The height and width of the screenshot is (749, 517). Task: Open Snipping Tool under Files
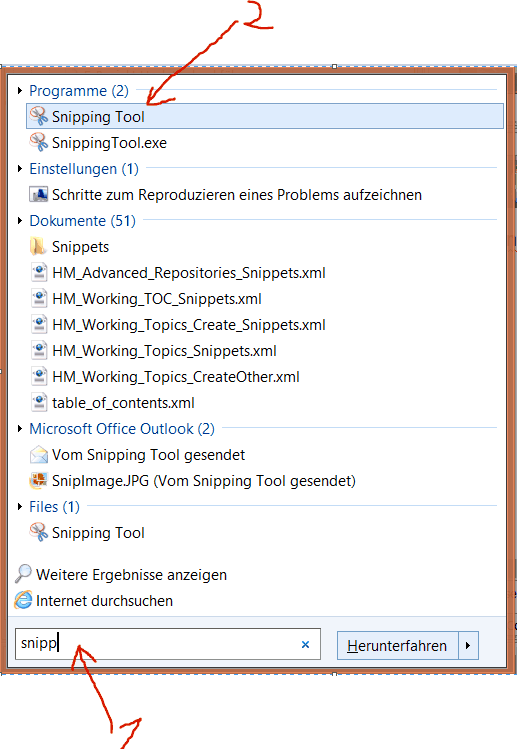[x=98, y=533]
